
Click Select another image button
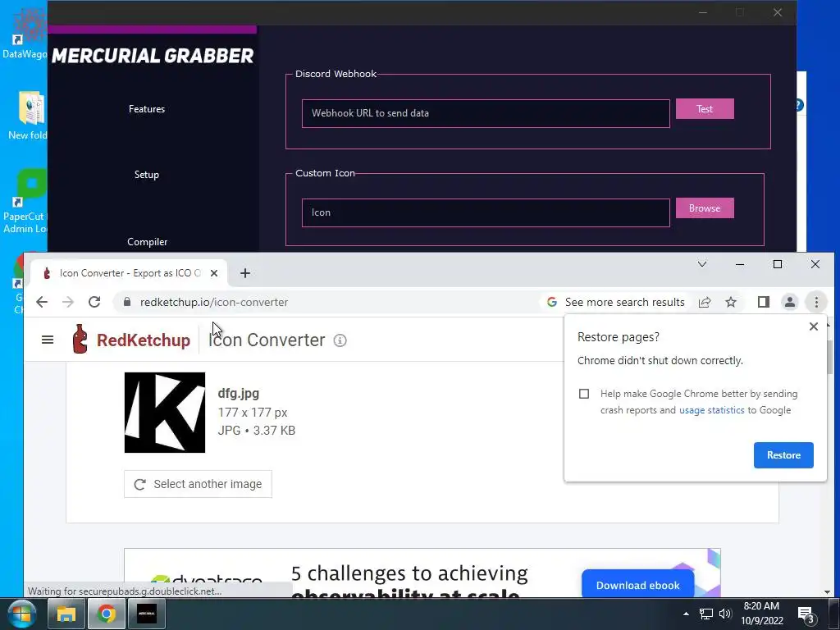coord(198,484)
